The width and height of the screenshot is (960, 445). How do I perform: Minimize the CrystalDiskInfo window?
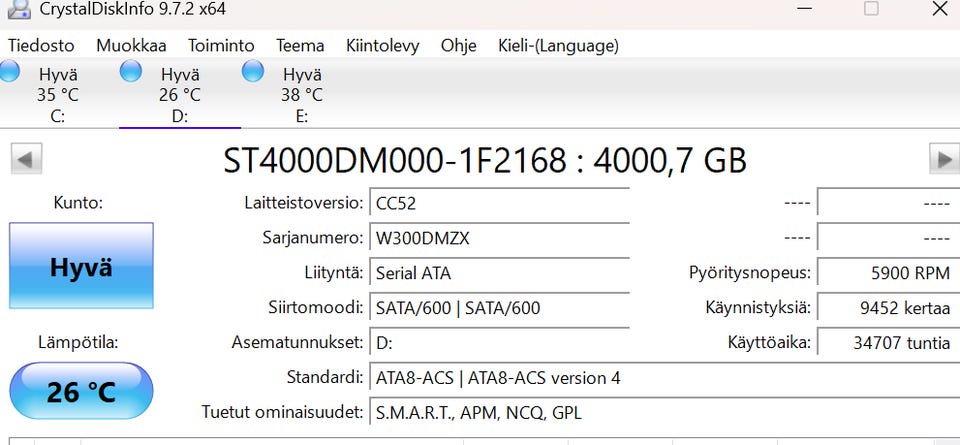point(804,9)
